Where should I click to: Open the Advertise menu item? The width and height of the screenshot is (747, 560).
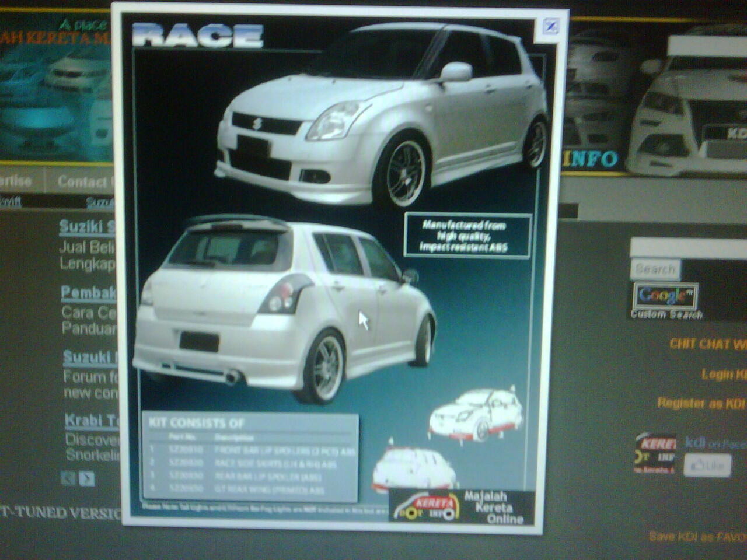coord(16,181)
